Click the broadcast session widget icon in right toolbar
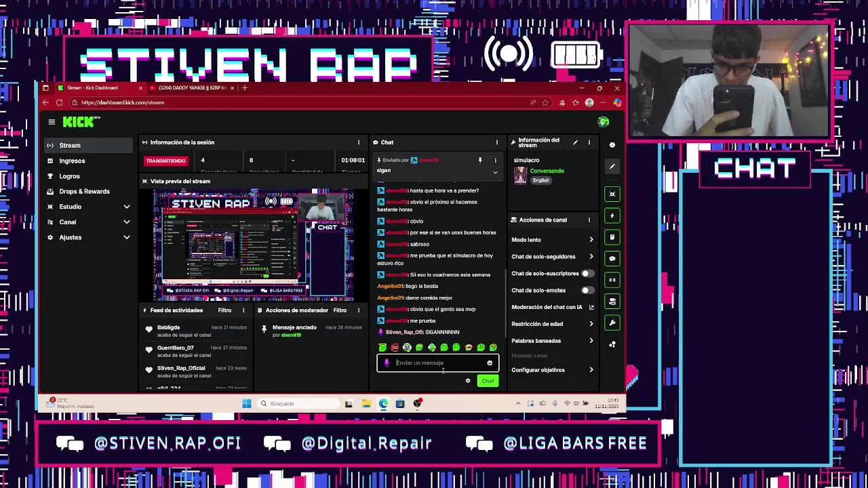 612,280
